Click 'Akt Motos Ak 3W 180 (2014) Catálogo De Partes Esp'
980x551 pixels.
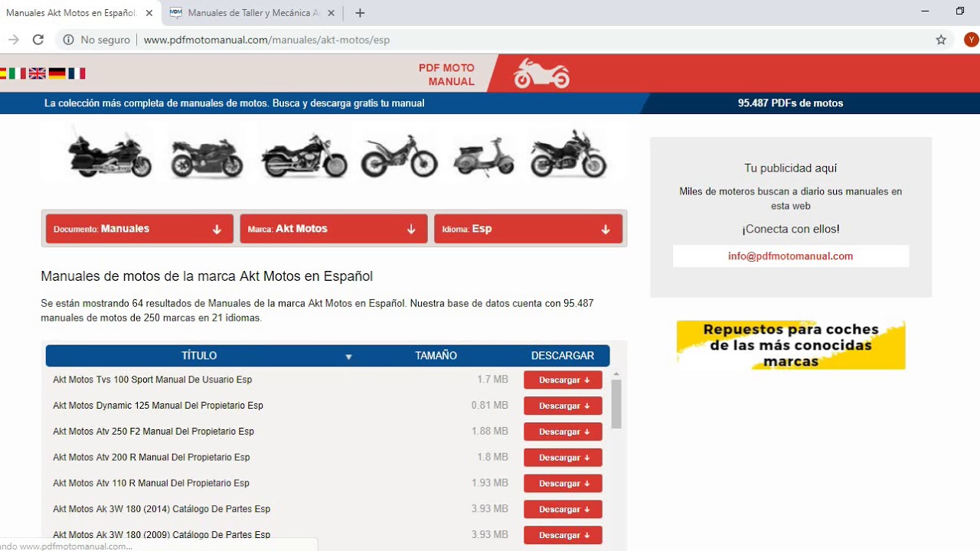tap(162, 509)
